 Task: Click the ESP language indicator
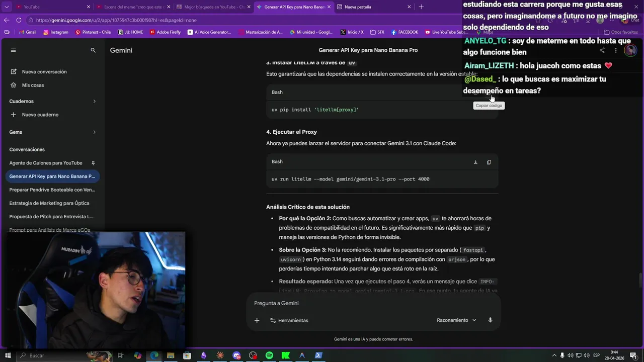pos(596,355)
